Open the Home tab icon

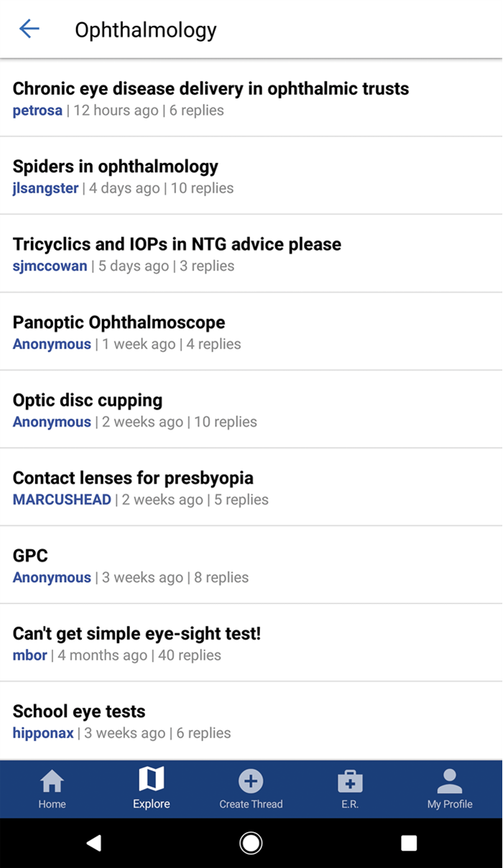point(52,781)
